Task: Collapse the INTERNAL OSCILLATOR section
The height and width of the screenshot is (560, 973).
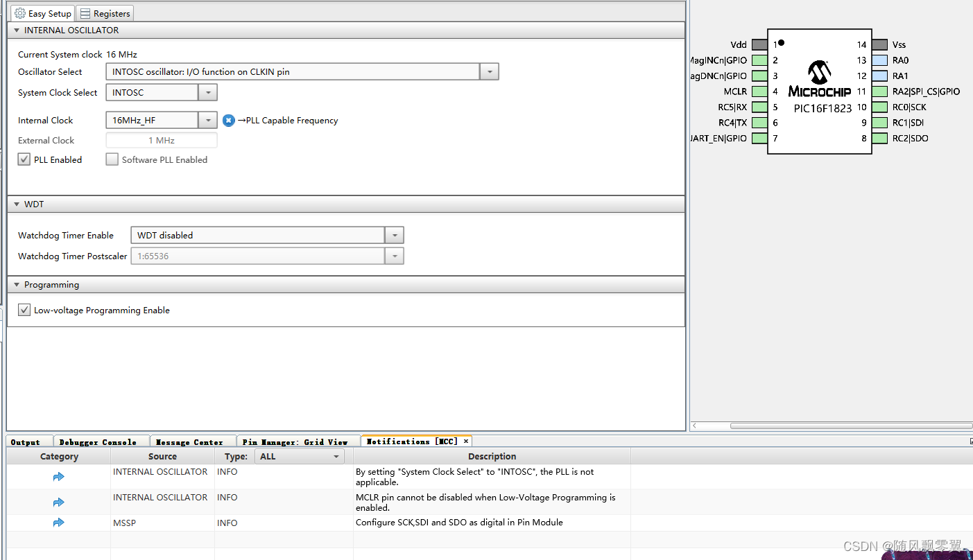Action: [x=17, y=30]
